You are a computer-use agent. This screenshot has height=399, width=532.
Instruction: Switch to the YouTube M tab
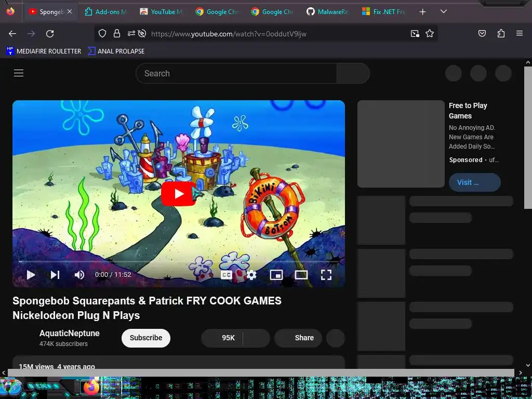point(162,12)
